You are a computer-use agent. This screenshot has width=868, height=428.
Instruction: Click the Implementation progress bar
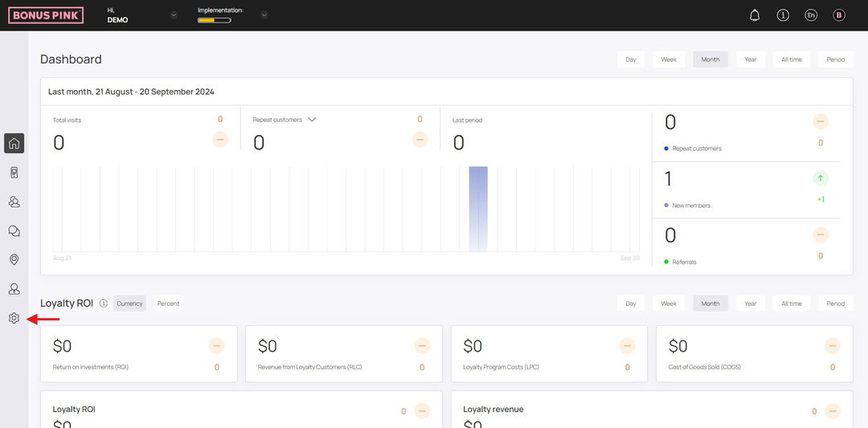(215, 20)
